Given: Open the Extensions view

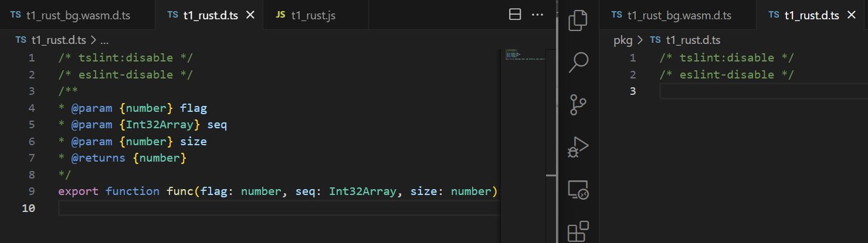Looking at the screenshot, I should [x=578, y=231].
